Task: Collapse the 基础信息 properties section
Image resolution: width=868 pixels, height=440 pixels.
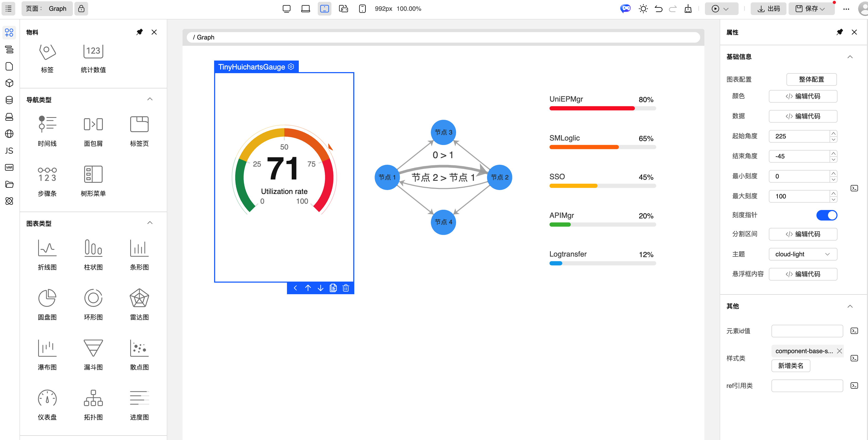Action: [850, 57]
